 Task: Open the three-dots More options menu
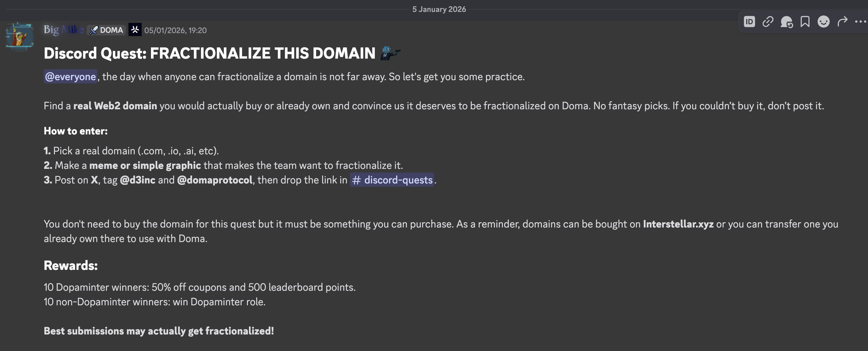click(860, 22)
